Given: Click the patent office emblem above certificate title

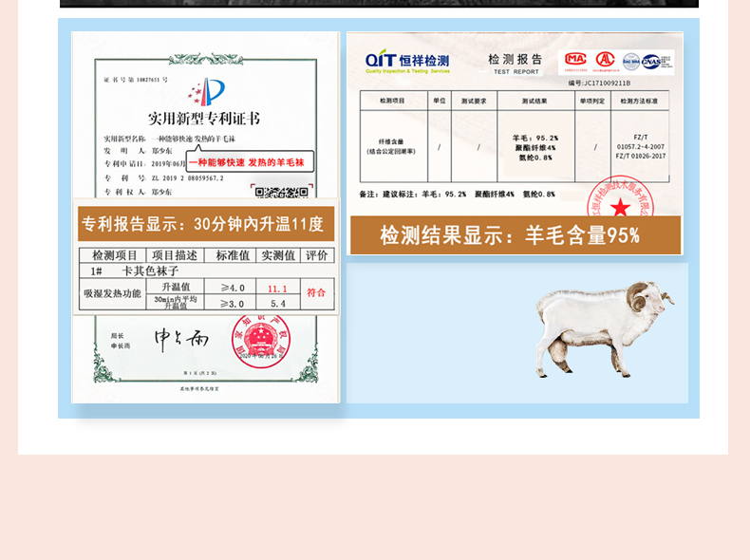Looking at the screenshot, I should coord(207,91).
